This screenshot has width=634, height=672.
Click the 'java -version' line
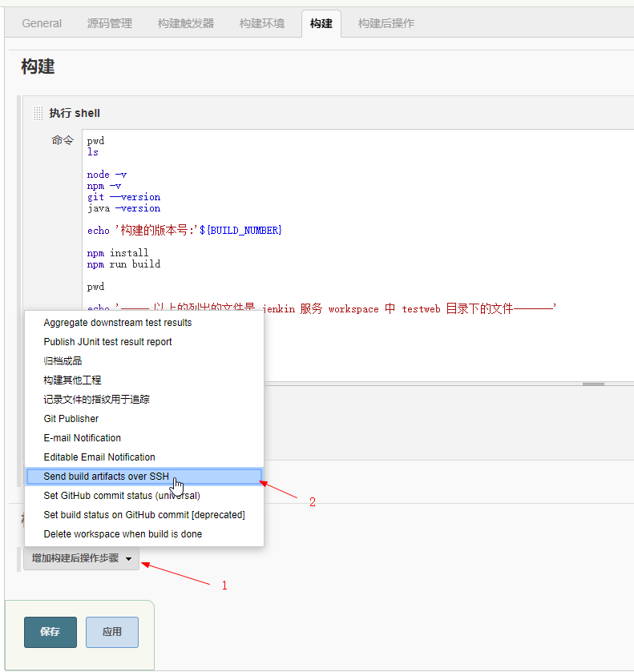pos(123,208)
